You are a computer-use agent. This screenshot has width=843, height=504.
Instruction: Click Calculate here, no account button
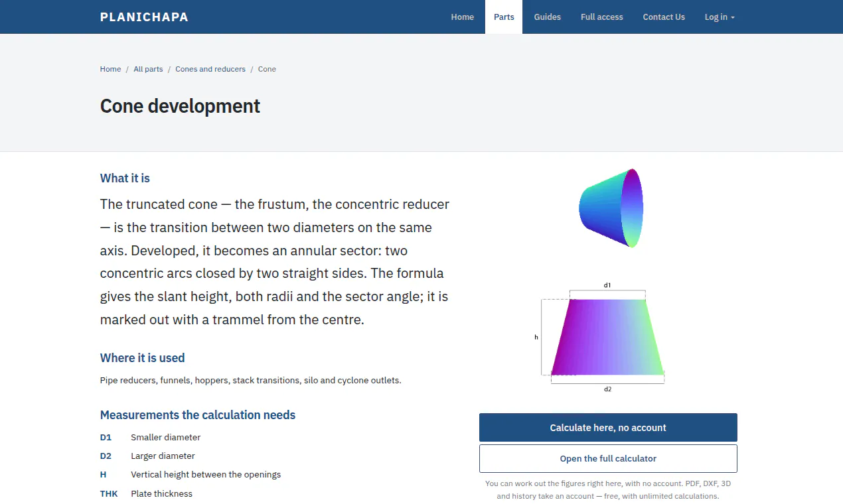[608, 428]
